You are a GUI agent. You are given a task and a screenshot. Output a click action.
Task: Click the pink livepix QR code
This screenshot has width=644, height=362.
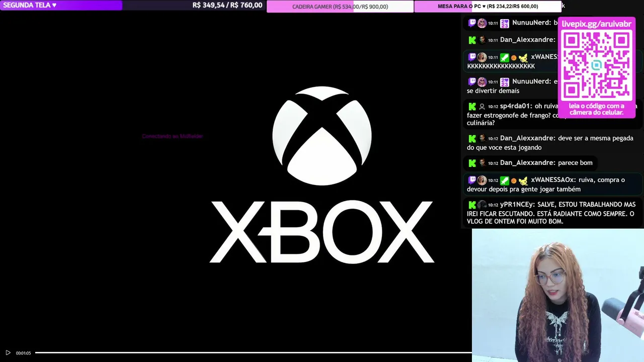pos(597,65)
